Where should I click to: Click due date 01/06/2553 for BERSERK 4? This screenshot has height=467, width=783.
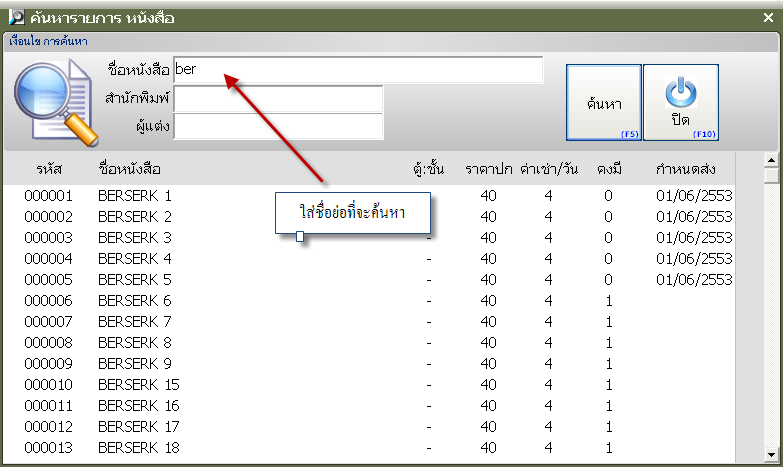coord(694,259)
